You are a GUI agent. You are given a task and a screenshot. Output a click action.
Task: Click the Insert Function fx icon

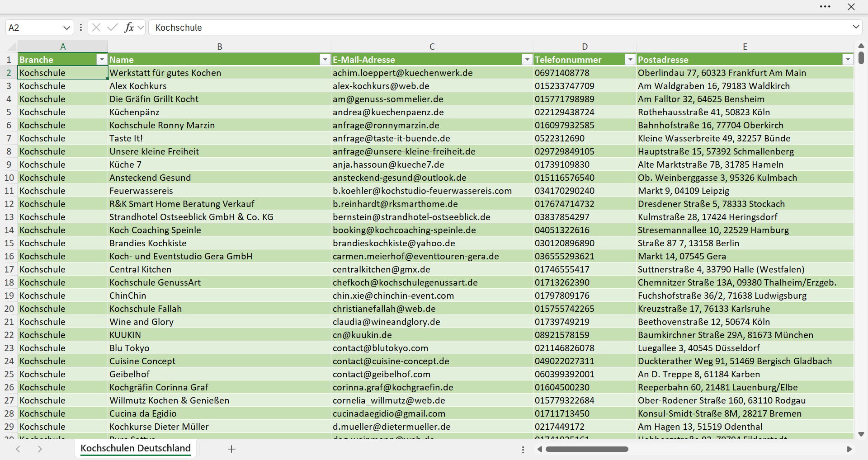coord(129,28)
